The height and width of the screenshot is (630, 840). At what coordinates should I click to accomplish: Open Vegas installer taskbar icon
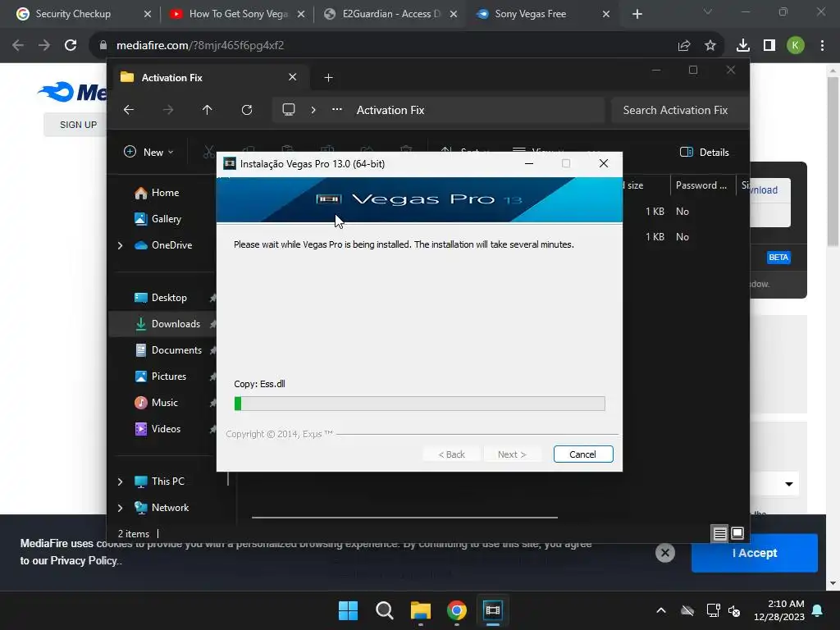coord(493,610)
